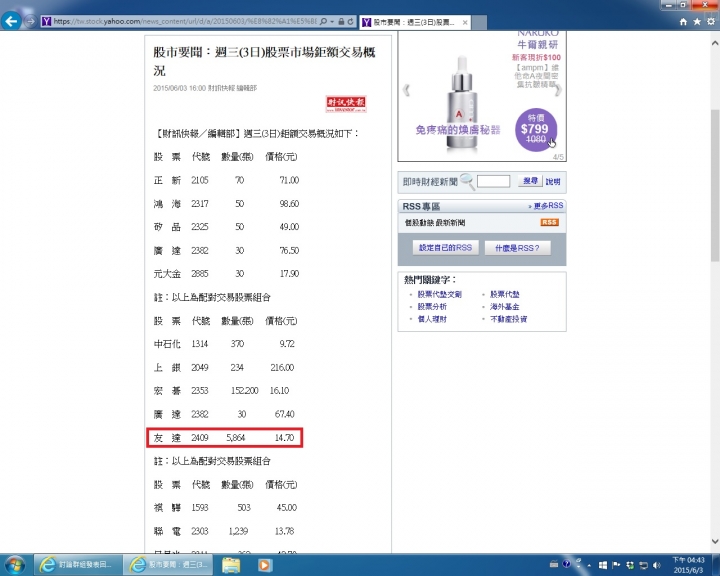720x576 pixels.
Task: Click the address bar search magnifier icon
Action: coord(323,22)
